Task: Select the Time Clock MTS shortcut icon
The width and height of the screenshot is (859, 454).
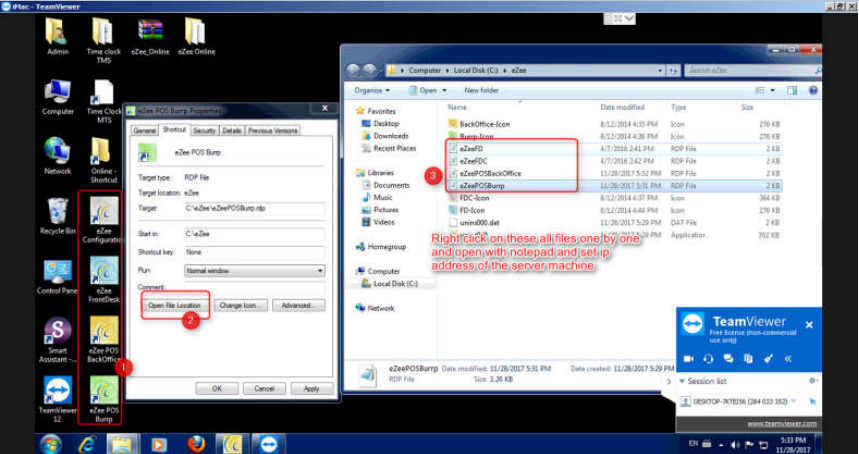Action: (x=104, y=101)
